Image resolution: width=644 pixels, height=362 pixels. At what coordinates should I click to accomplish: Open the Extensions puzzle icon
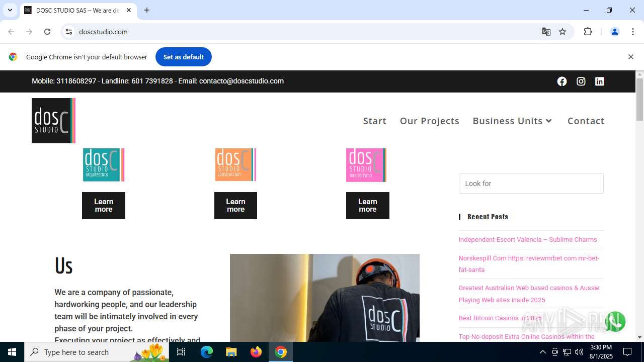(588, 32)
